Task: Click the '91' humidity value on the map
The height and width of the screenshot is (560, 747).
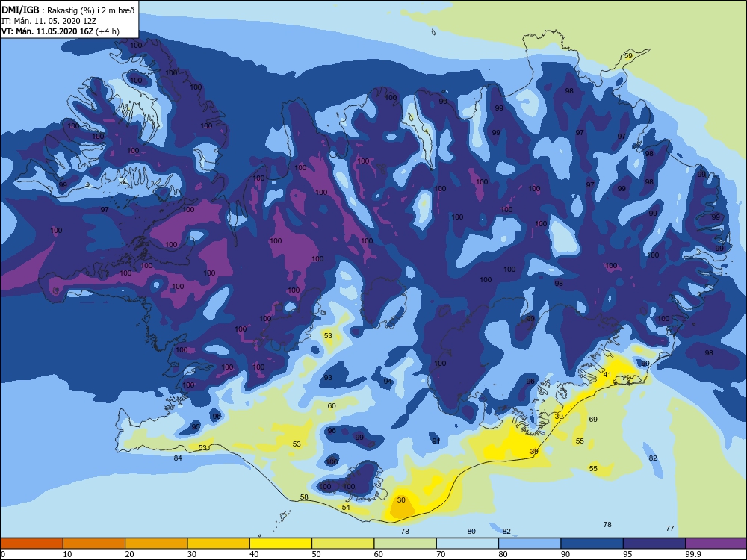Action: click(436, 441)
